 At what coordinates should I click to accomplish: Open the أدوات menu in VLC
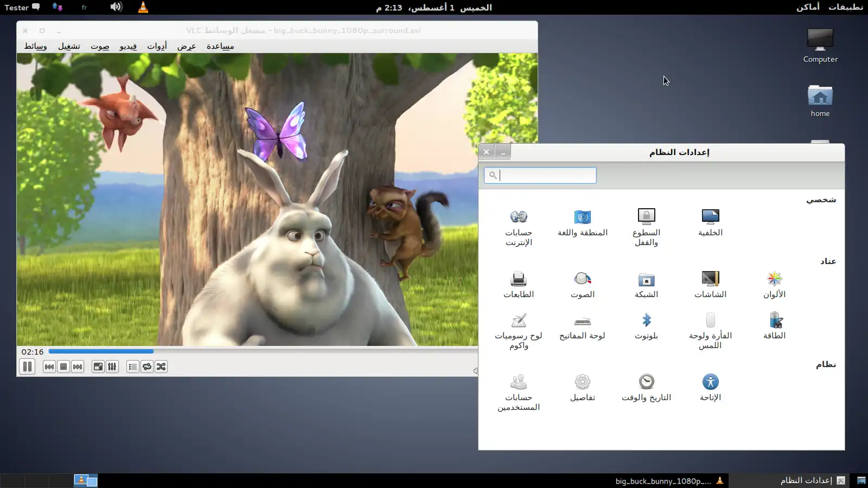point(157,46)
